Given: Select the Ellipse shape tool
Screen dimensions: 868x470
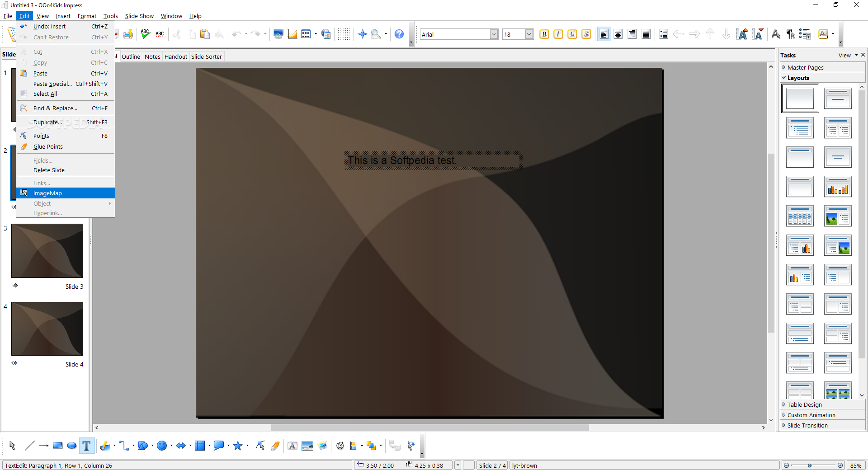Looking at the screenshot, I should 71,446.
